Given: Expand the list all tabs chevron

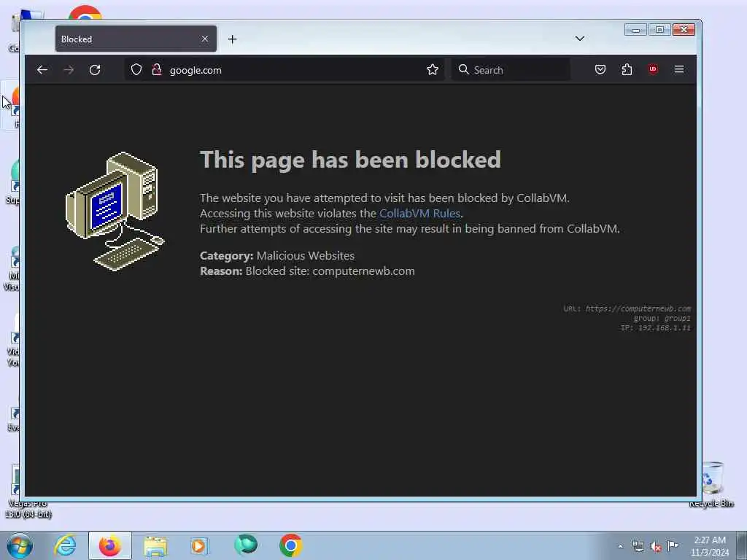Looking at the screenshot, I should tap(580, 39).
